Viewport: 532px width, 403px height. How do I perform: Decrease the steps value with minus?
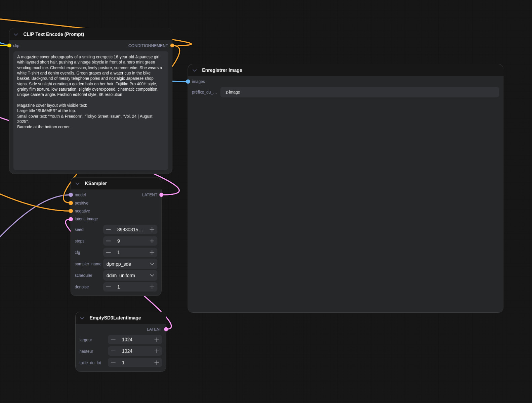pos(109,241)
